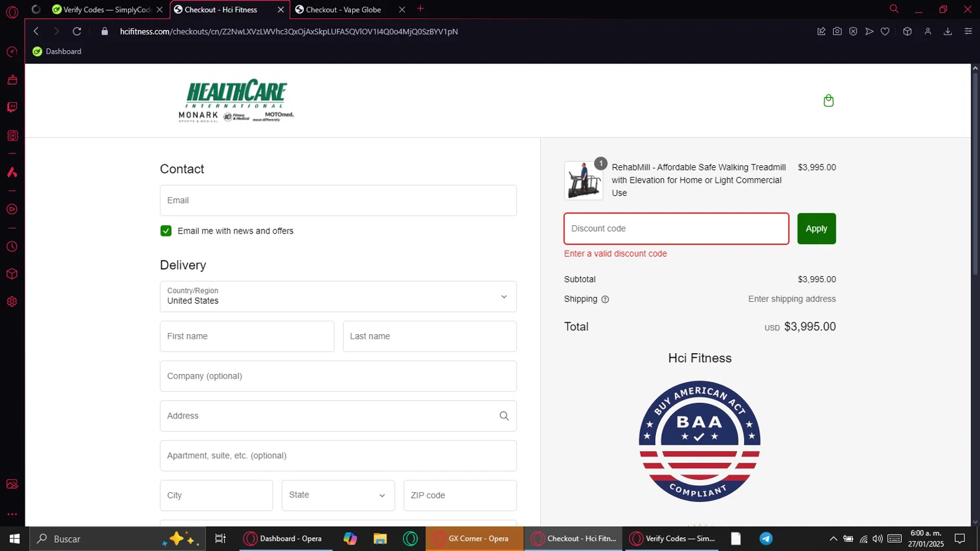The image size is (980, 551).
Task: Open Settings gear in the sidebar
Action: 12,302
